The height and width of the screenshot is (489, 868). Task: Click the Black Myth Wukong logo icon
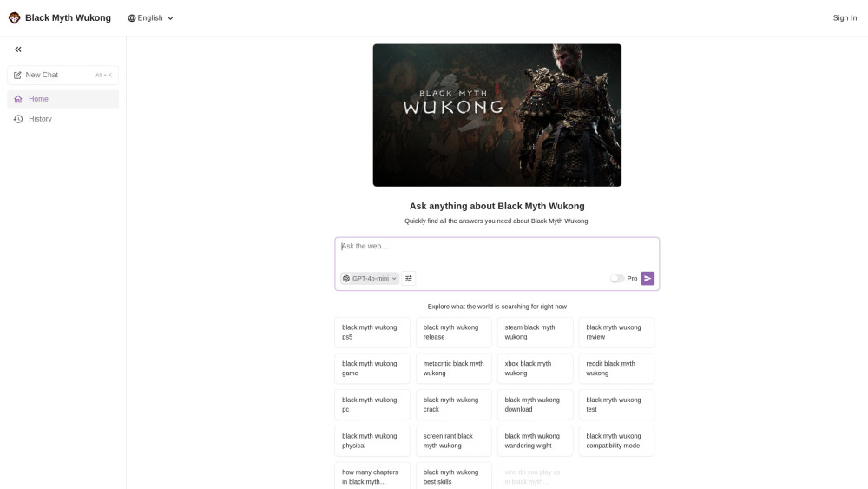click(x=14, y=17)
